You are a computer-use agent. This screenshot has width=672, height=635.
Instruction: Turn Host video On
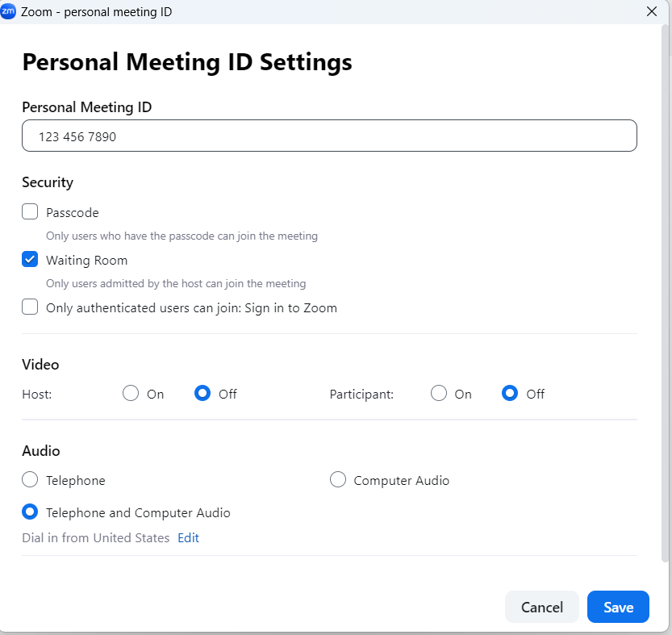pyautogui.click(x=131, y=393)
